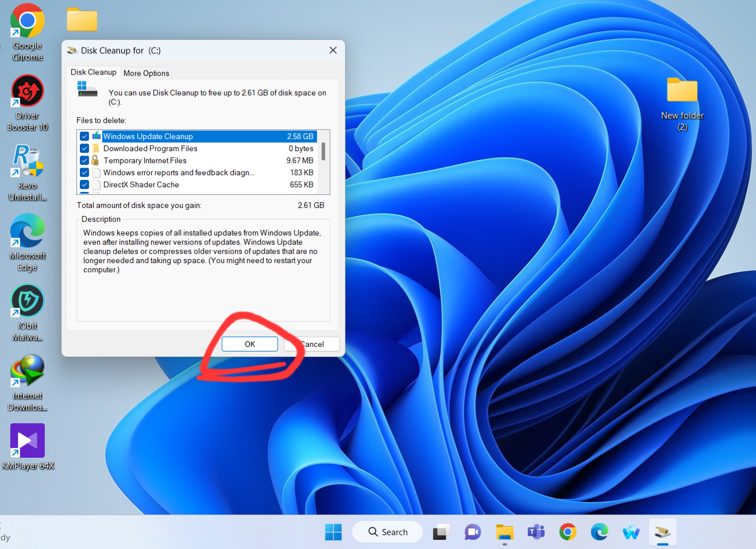The width and height of the screenshot is (756, 549).
Task: Open File Explorer from the taskbar
Action: (x=504, y=532)
